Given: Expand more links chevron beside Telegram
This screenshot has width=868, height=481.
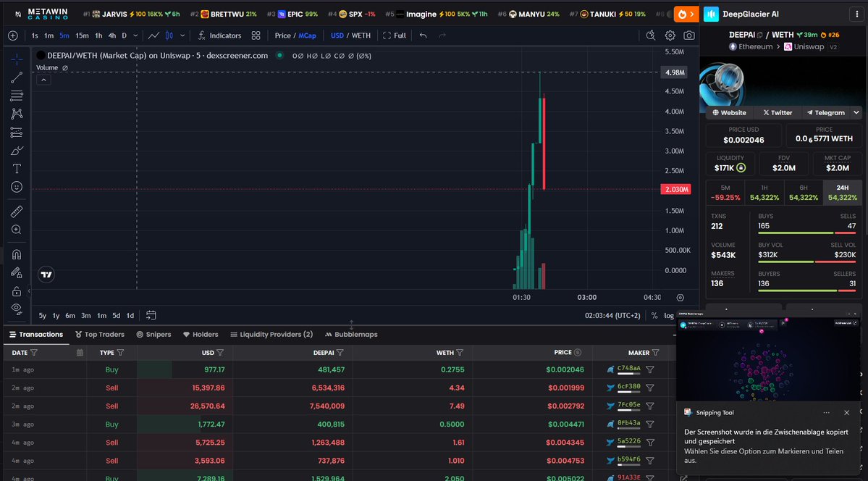Looking at the screenshot, I should click(856, 112).
